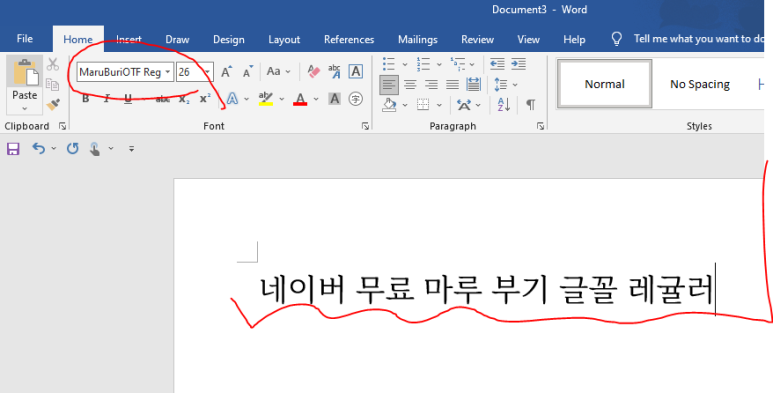The image size is (773, 393).
Task: Apply yellow text highlight color
Action: pos(266,99)
